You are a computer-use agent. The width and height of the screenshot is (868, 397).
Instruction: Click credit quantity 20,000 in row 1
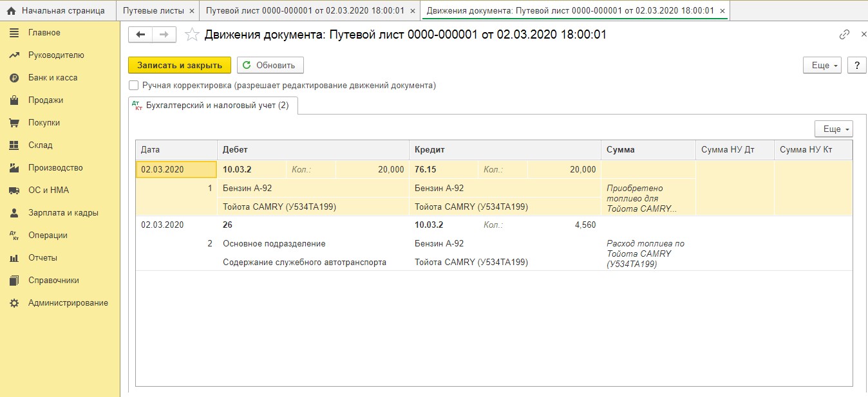click(x=583, y=169)
